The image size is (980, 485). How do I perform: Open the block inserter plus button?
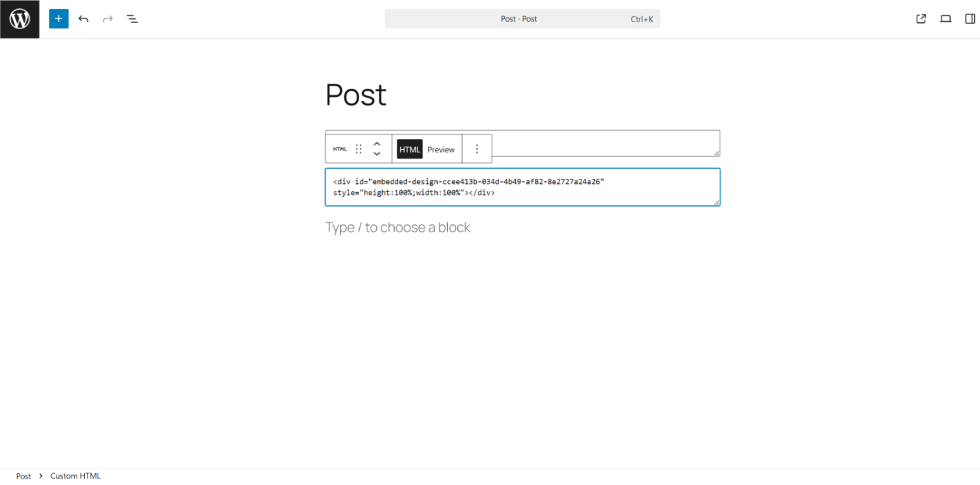59,19
